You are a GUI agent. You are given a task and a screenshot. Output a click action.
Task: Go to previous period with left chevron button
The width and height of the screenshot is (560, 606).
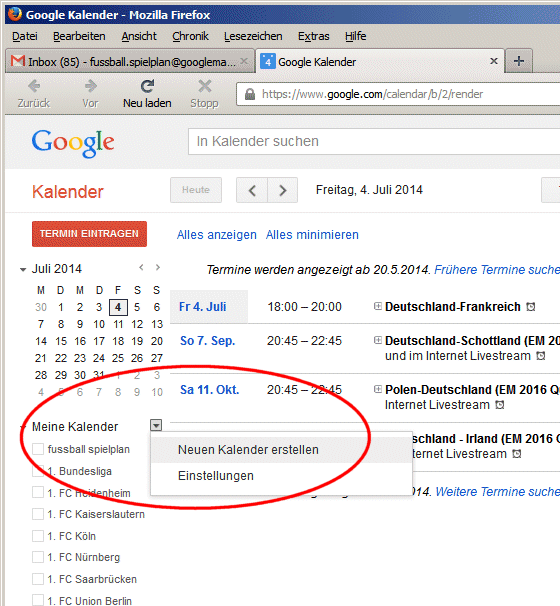252,190
